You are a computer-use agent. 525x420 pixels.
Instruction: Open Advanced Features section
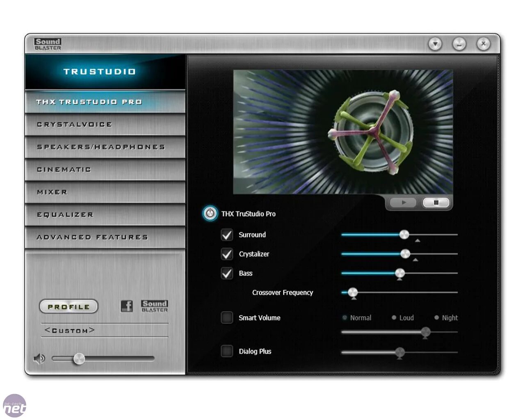[x=105, y=237]
